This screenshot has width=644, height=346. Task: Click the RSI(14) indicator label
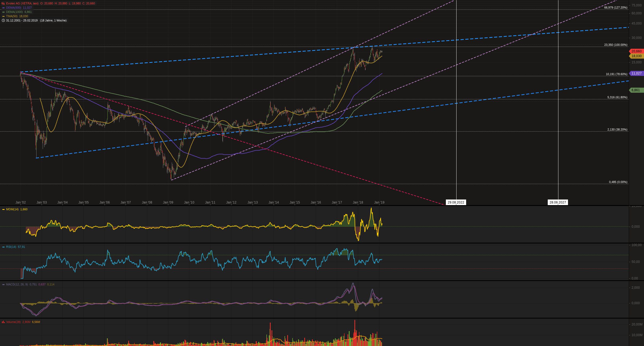[11, 247]
